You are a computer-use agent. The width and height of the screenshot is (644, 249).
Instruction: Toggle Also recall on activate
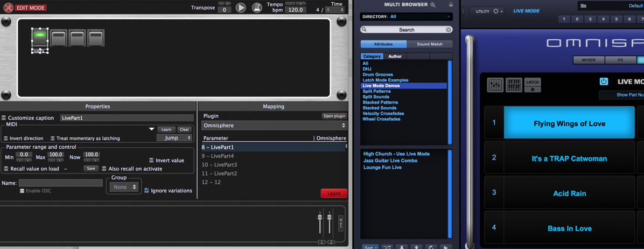[104, 169]
